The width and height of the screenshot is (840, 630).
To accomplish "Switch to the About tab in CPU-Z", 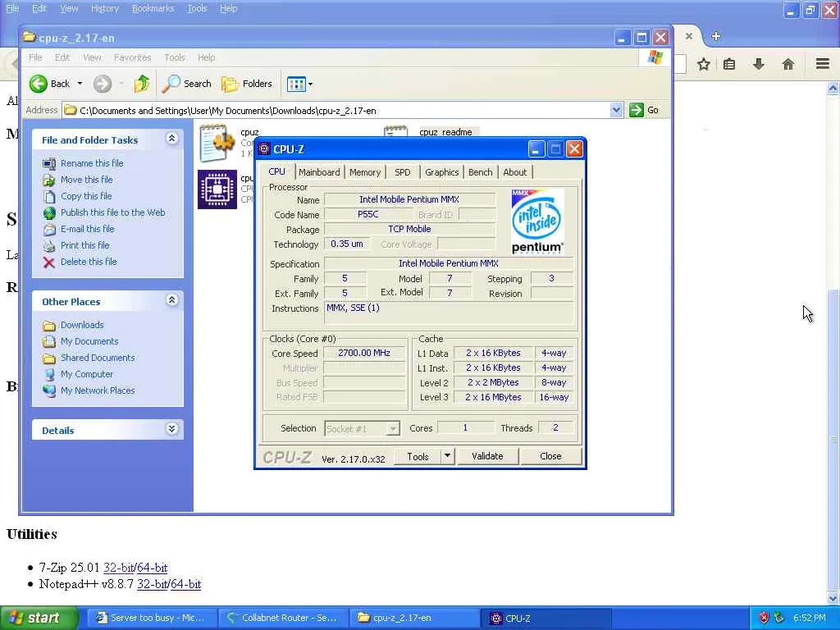I will click(515, 172).
